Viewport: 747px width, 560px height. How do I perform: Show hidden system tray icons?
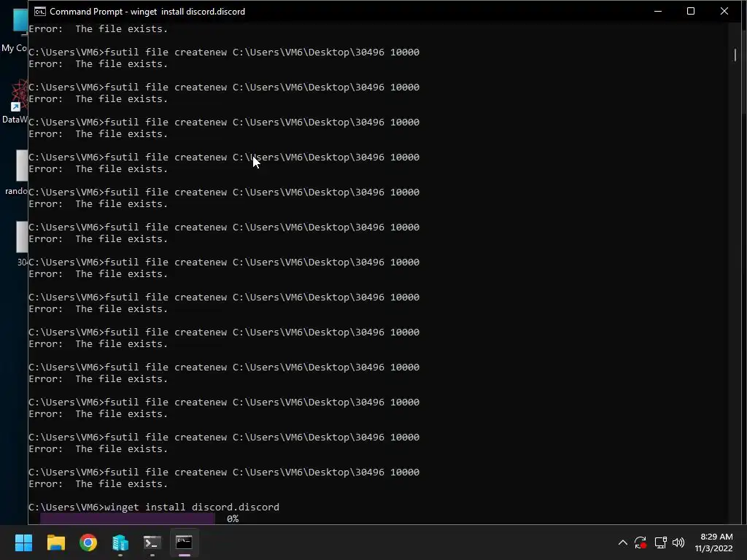click(x=623, y=542)
